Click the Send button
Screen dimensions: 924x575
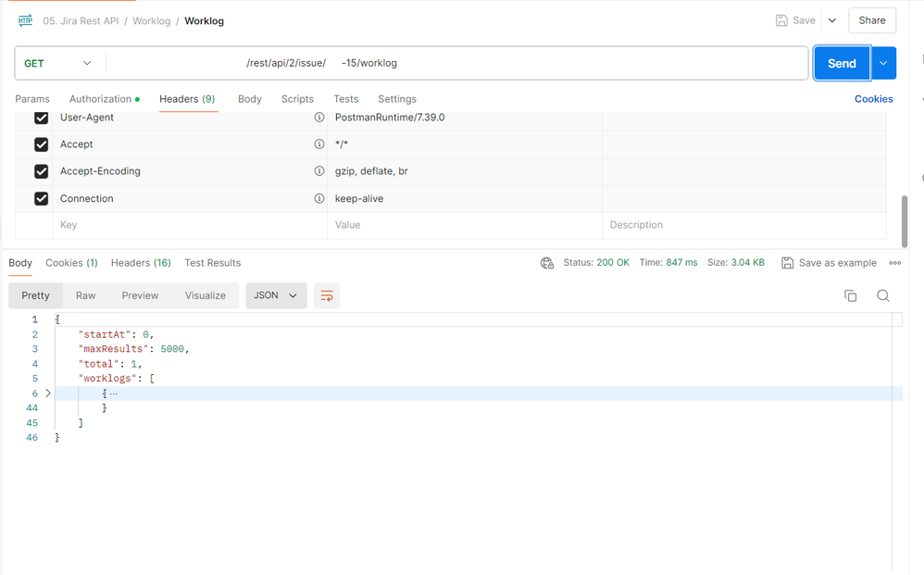pos(841,63)
